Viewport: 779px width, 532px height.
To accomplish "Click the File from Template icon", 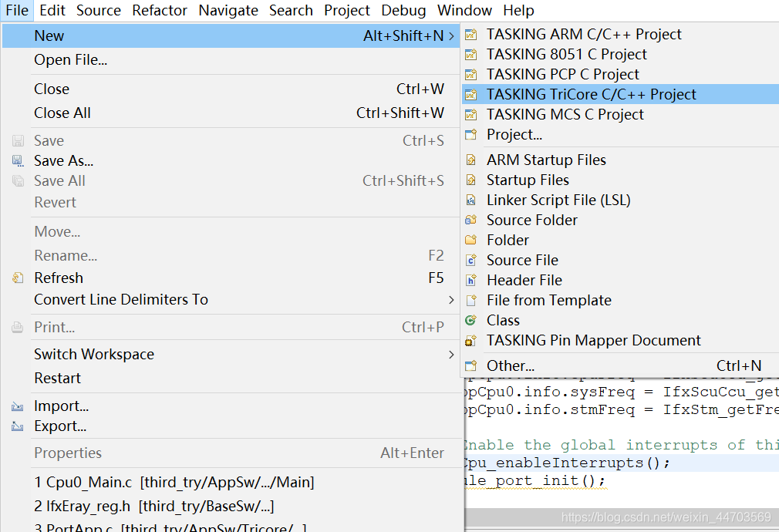I will click(470, 301).
